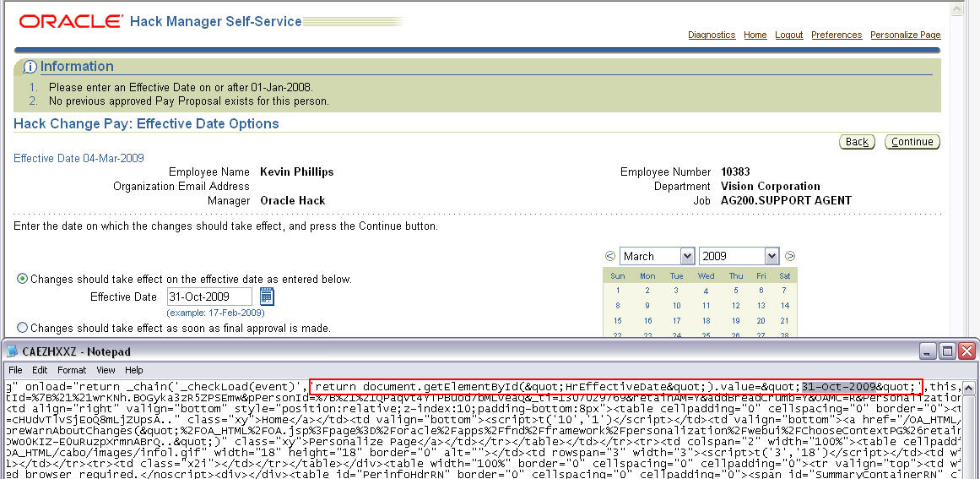Click department Vision Corporation text
This screenshot has width=980, height=479.
coord(770,187)
